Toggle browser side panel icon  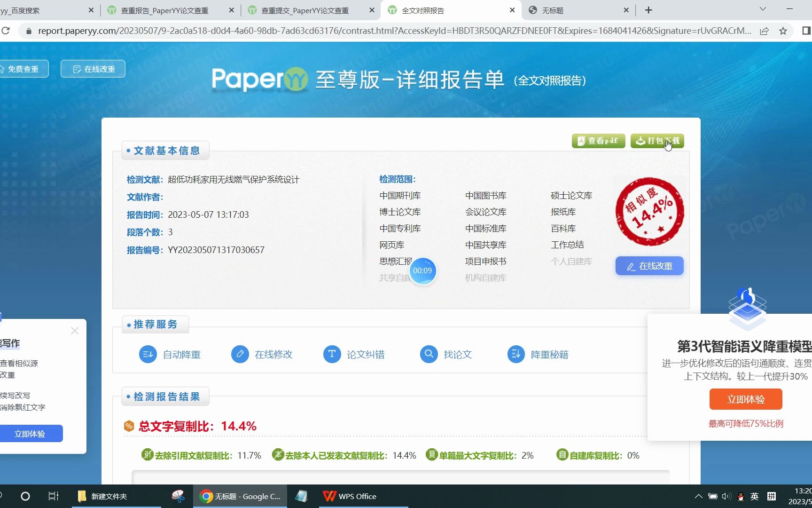pyautogui.click(x=806, y=31)
